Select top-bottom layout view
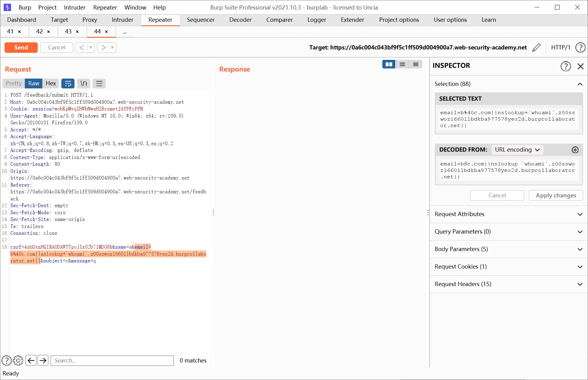This screenshot has width=588, height=380. point(402,64)
